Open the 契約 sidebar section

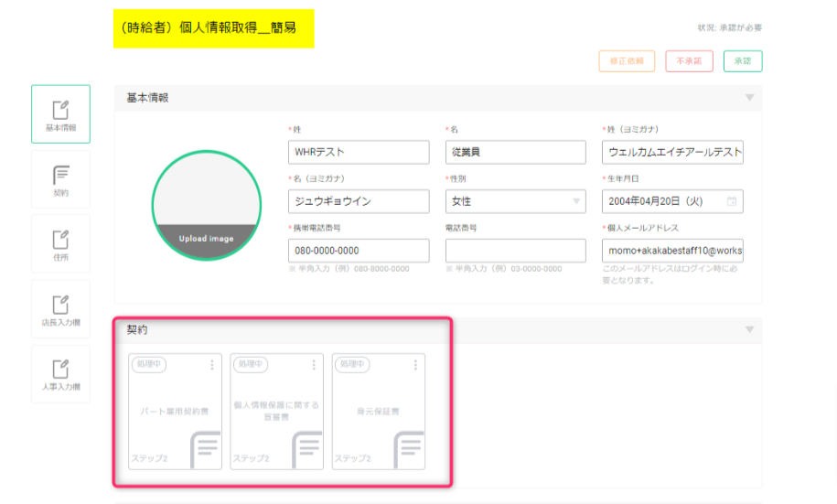click(x=61, y=179)
